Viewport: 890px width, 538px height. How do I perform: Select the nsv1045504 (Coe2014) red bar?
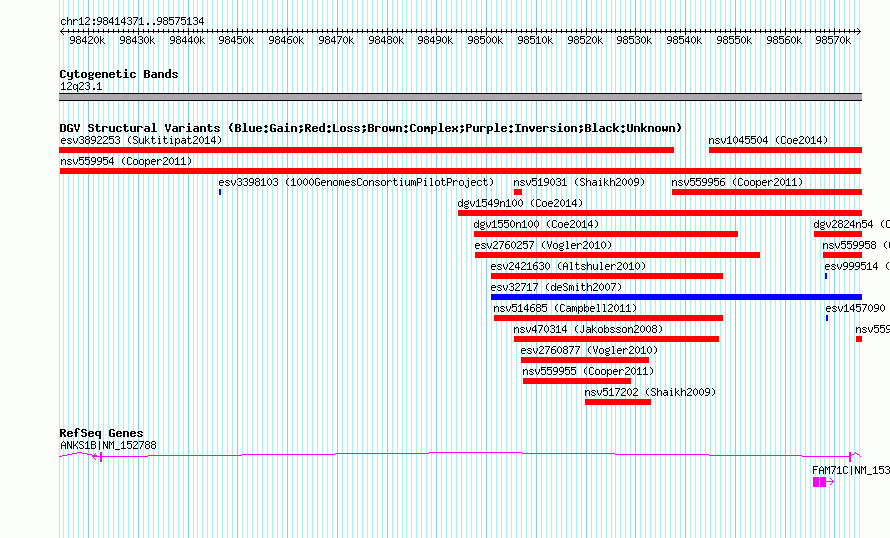pos(786,150)
